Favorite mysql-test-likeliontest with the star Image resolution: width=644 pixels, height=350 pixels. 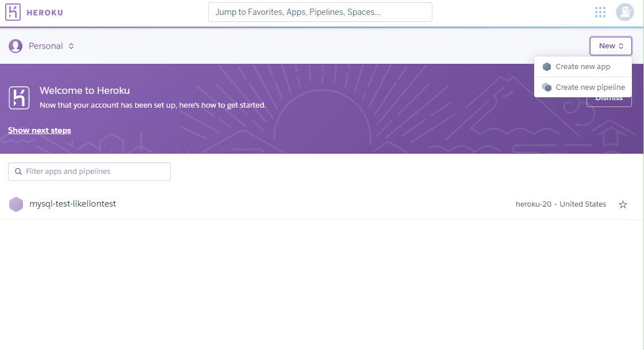coord(623,204)
